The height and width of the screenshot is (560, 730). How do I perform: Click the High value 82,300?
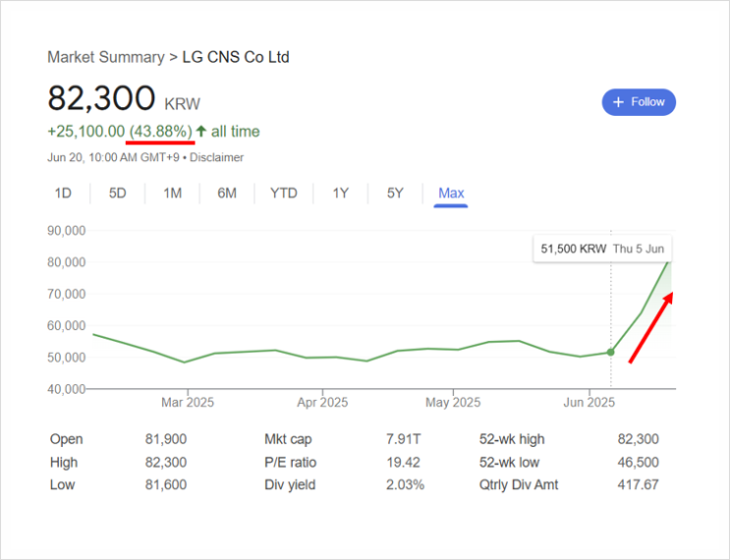166,462
